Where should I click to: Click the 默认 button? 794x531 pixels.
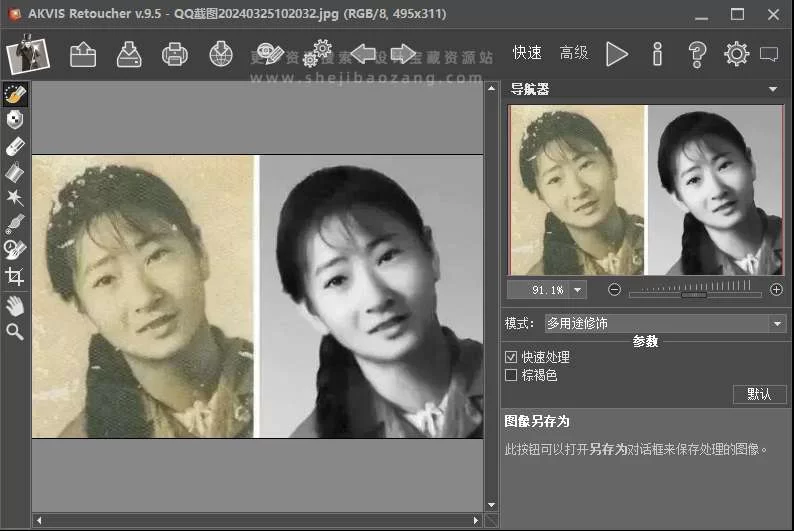pyautogui.click(x=759, y=394)
